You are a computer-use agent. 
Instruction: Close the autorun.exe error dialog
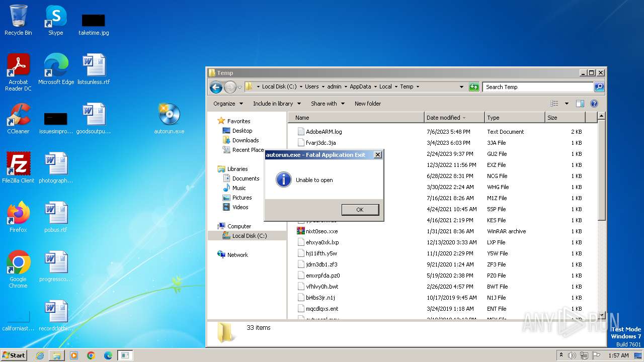tap(378, 155)
